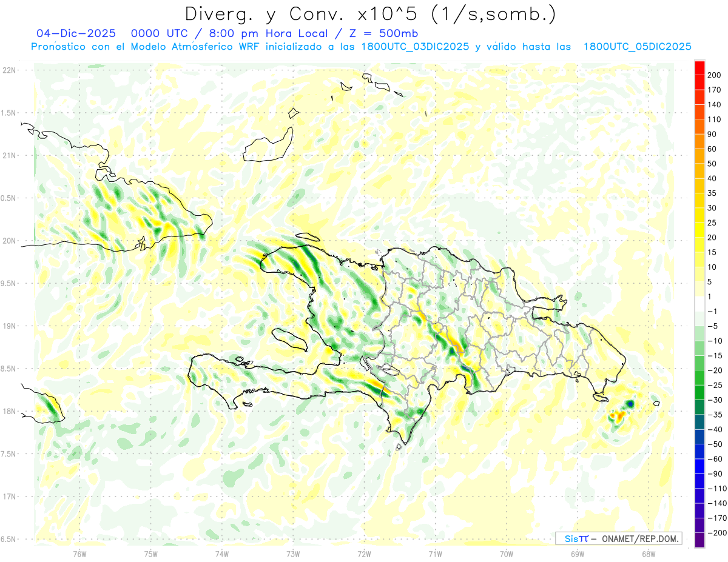
Task: Click the colorbar value '60'
Action: point(712,149)
